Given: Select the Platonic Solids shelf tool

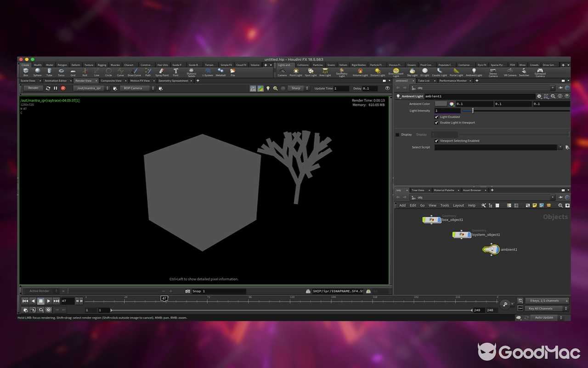Looking at the screenshot, I should pos(191,71).
